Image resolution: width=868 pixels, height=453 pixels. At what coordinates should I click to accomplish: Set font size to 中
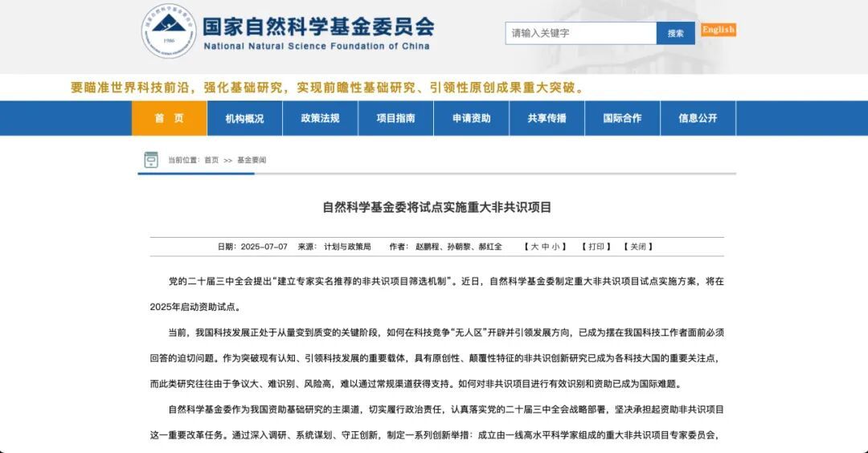[545, 247]
